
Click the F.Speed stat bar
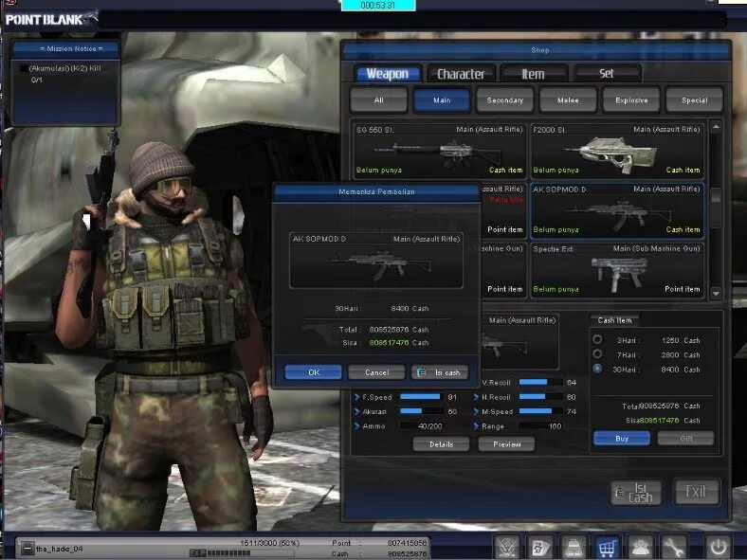coord(421,397)
